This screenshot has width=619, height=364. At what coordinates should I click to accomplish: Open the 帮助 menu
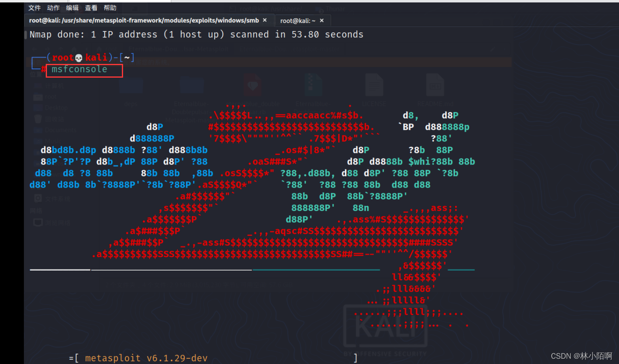pos(110,8)
